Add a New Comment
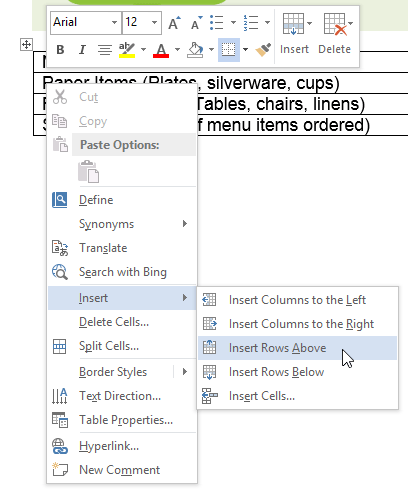The height and width of the screenshot is (490, 408). [122, 470]
